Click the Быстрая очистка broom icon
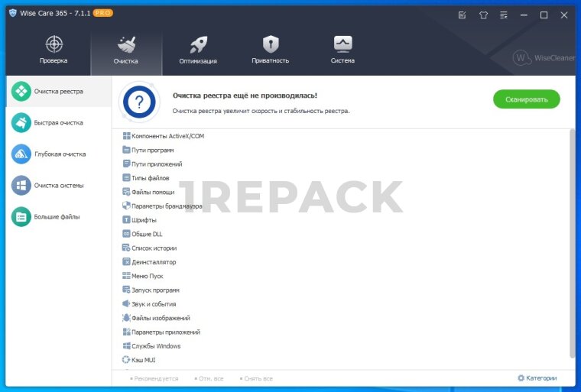This screenshot has height=392, width=581. coord(21,122)
